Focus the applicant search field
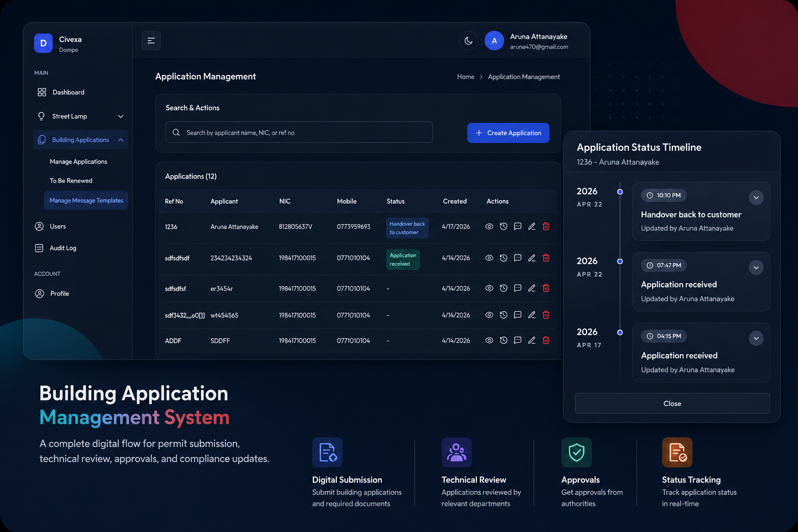The image size is (798, 532). click(x=299, y=132)
